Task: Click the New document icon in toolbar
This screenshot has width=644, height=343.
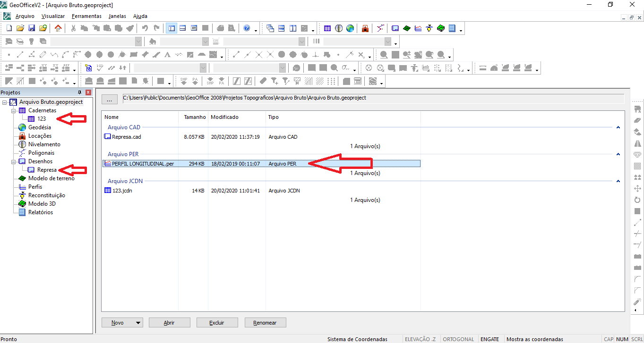Action: pyautogui.click(x=9, y=28)
